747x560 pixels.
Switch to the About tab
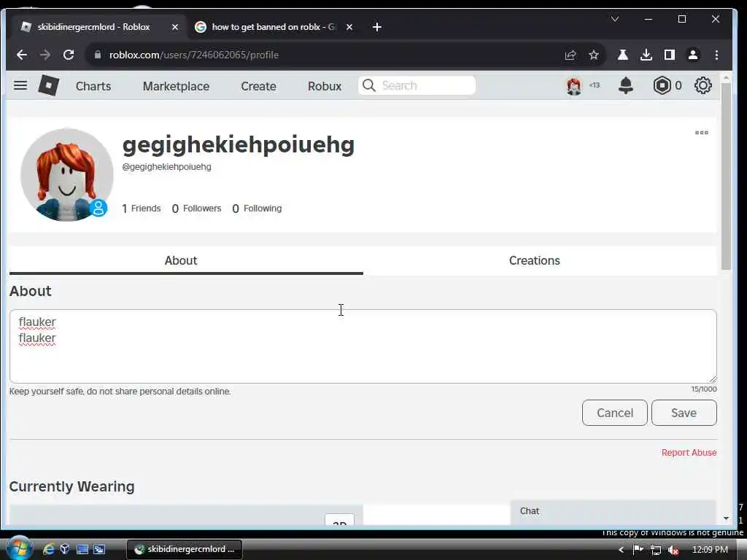coord(186,260)
